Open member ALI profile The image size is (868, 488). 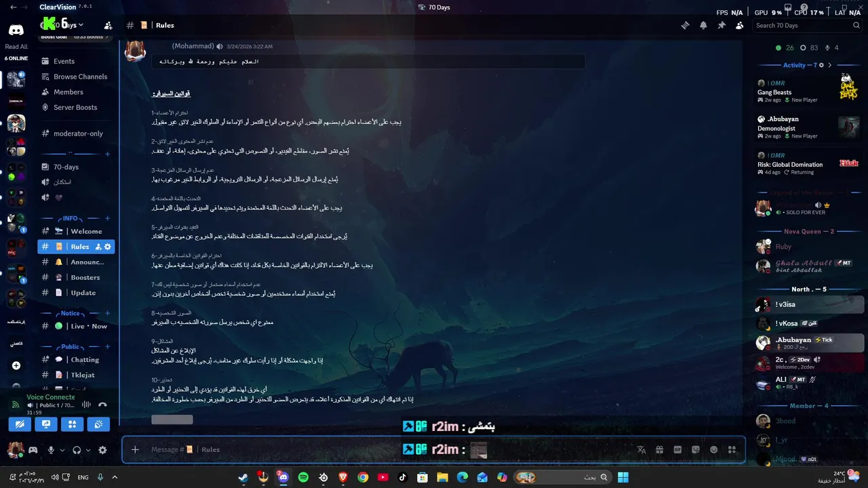(x=808, y=382)
